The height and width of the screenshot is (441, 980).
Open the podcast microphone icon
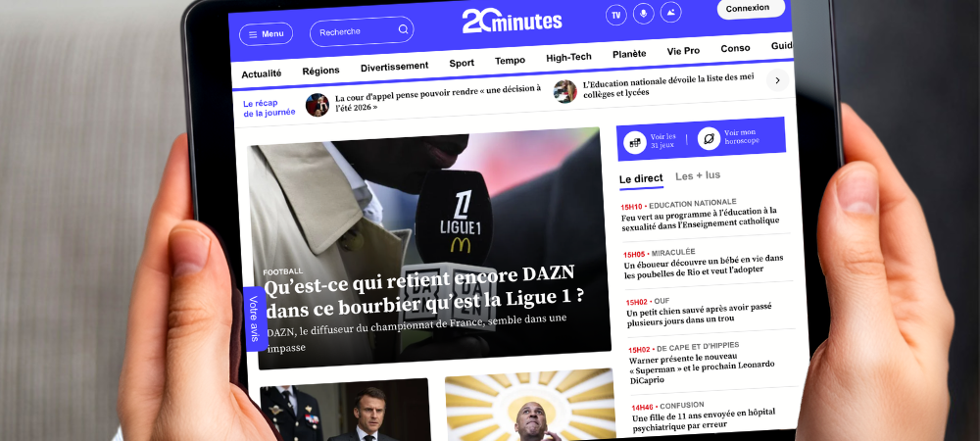coord(643,14)
